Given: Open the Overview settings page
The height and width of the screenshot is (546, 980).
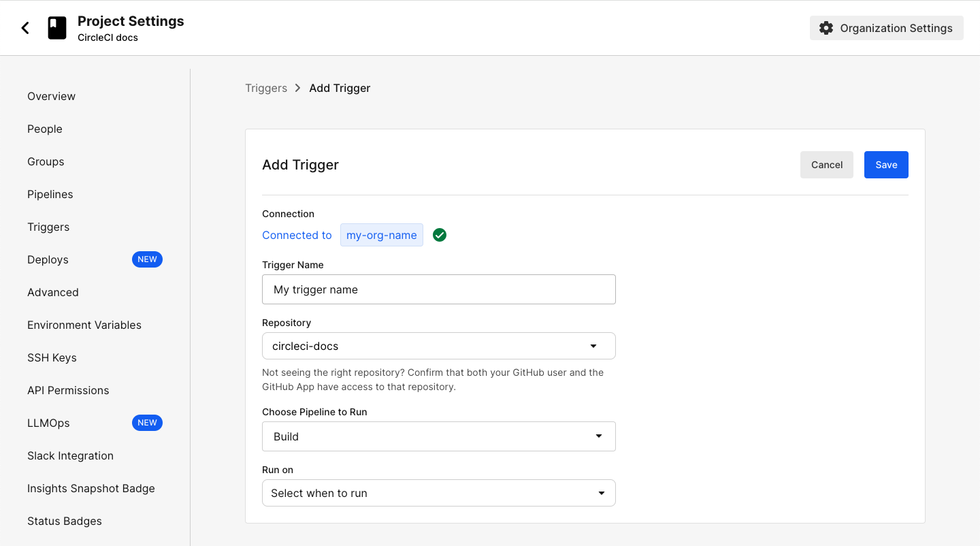Looking at the screenshot, I should (x=51, y=96).
